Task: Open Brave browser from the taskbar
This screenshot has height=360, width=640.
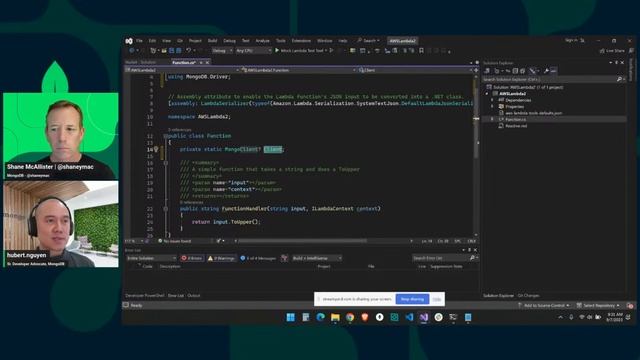Action: click(364, 317)
